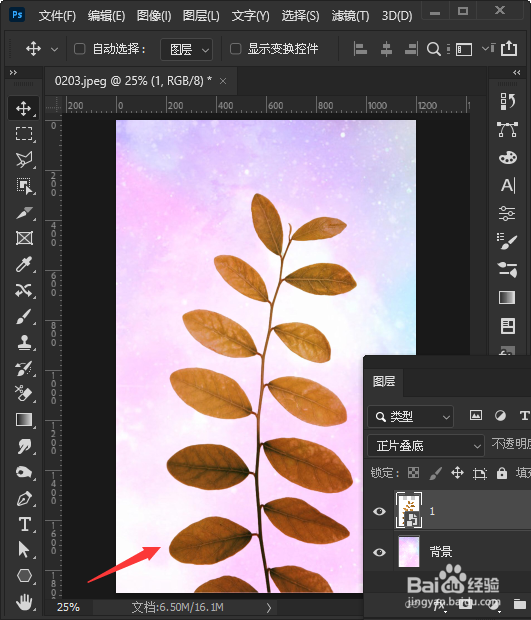Select the Move tool in toolbar
The height and width of the screenshot is (620, 531).
(x=24, y=108)
